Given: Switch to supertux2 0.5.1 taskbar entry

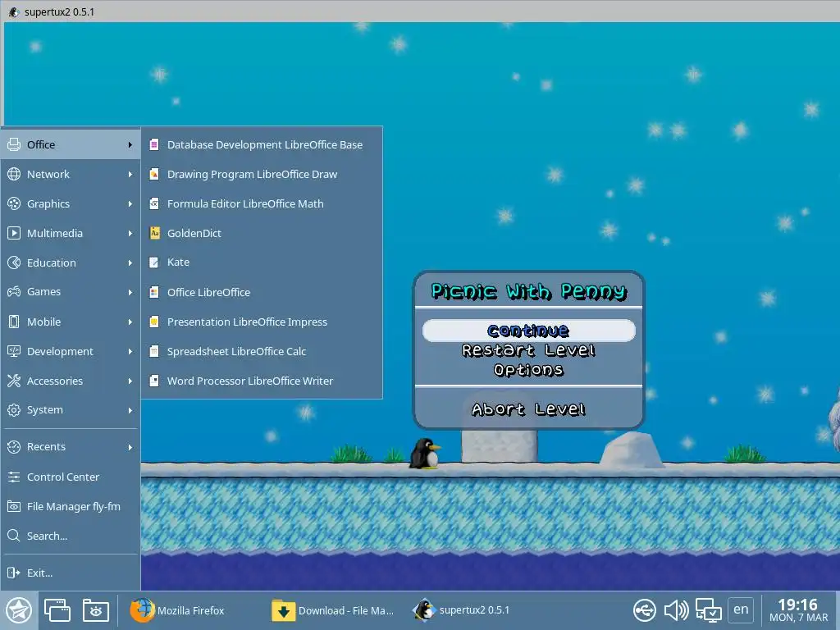Looking at the screenshot, I should (462, 610).
